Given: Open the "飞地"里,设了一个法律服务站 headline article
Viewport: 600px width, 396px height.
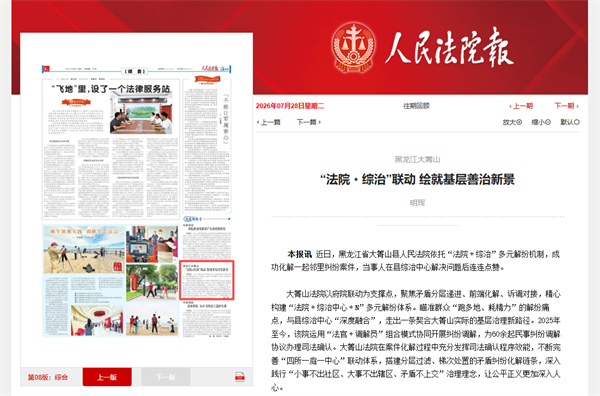Looking at the screenshot, I should tap(111, 89).
